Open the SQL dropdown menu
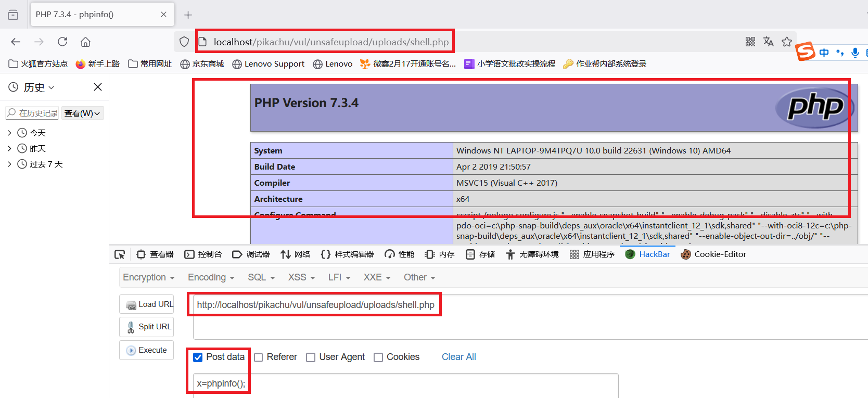This screenshot has height=398, width=868. tap(261, 277)
